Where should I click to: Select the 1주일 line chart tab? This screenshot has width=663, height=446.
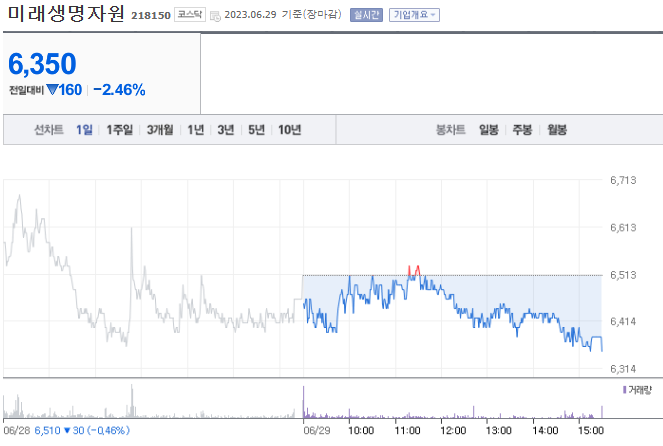pyautogui.click(x=120, y=130)
